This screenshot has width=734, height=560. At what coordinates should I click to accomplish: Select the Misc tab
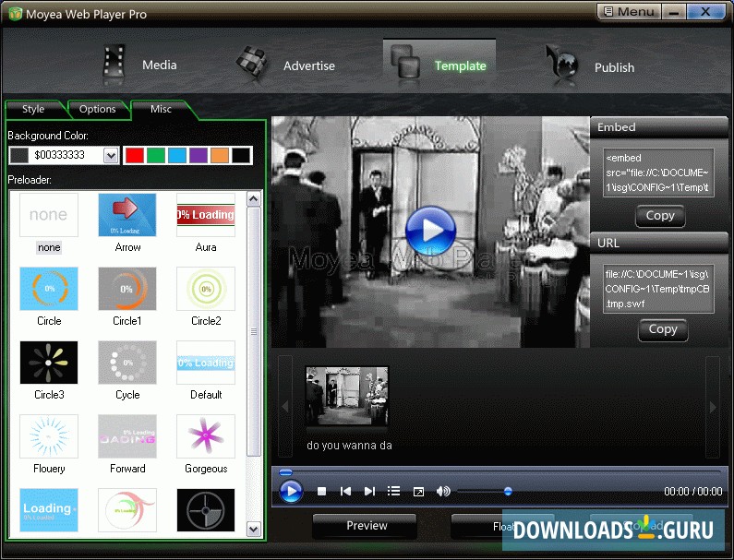click(x=161, y=109)
